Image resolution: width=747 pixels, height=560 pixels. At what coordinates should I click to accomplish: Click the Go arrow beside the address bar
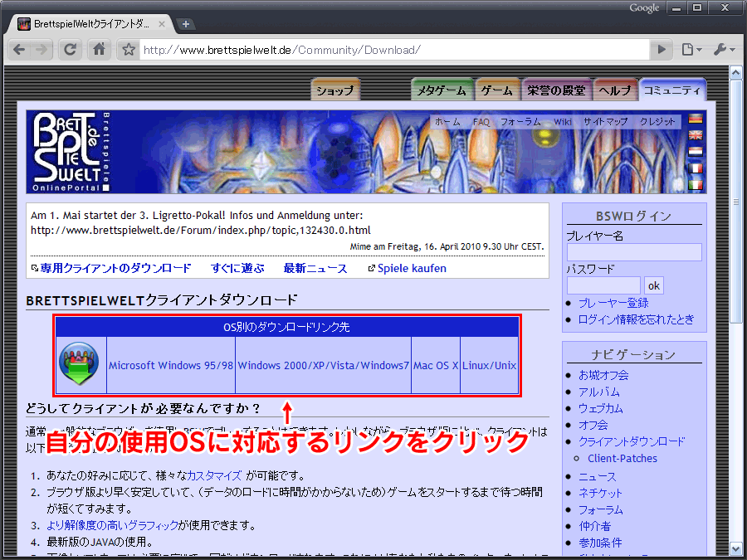[662, 49]
